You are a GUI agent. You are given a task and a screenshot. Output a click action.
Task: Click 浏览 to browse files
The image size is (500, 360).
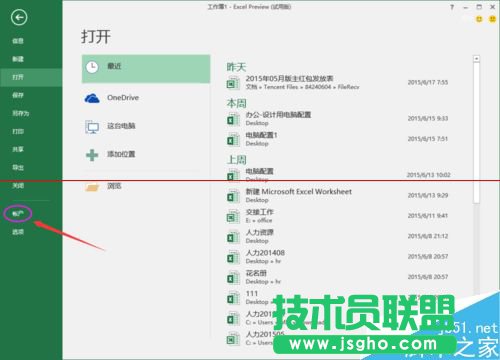click(x=146, y=186)
